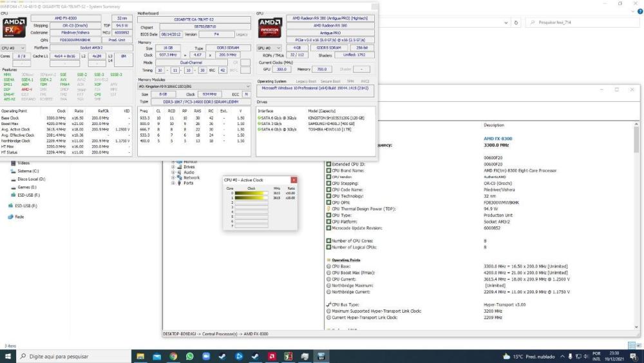Open the memory module Kingston selector dropdown
This screenshot has height=363, width=644.
coord(194,86)
